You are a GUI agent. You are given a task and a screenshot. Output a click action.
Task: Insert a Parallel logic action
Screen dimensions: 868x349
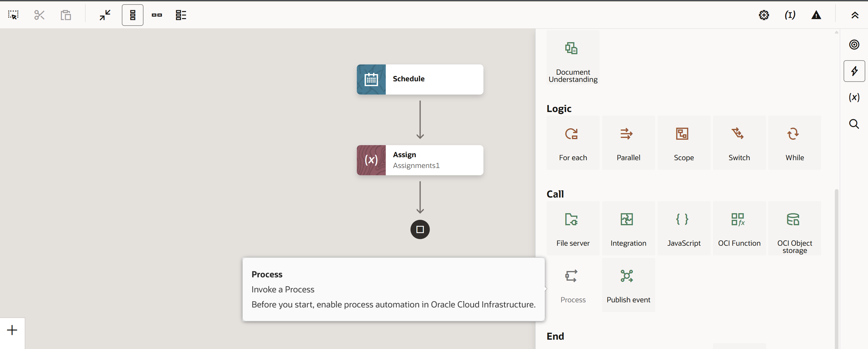point(628,143)
